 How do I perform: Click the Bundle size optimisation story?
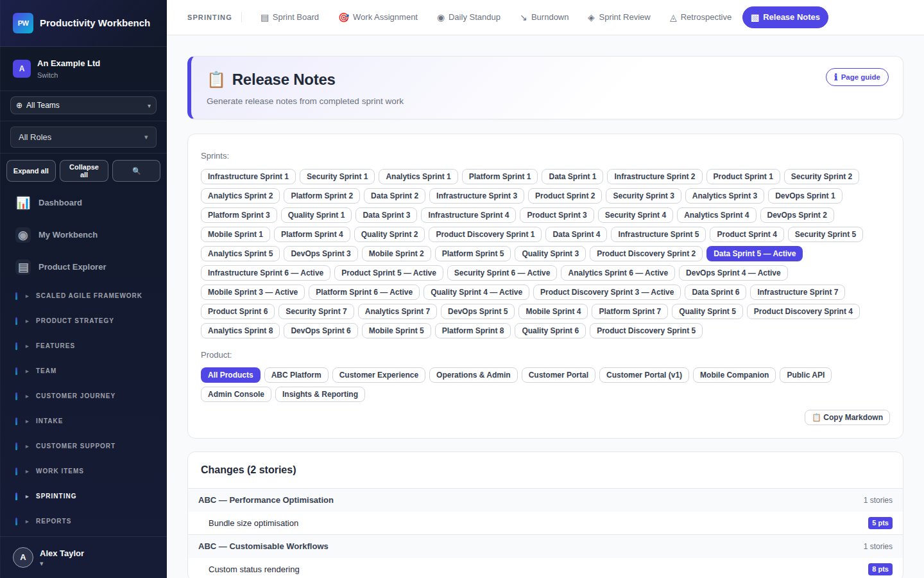point(545,523)
